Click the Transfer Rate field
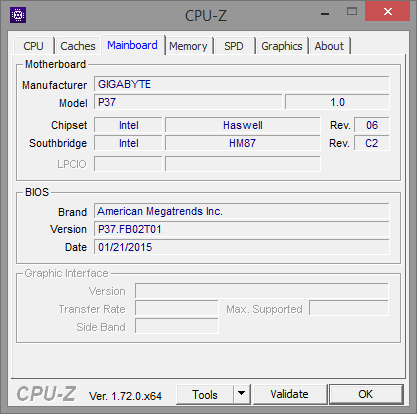Image resolution: width=417 pixels, height=414 pixels. coord(177,309)
